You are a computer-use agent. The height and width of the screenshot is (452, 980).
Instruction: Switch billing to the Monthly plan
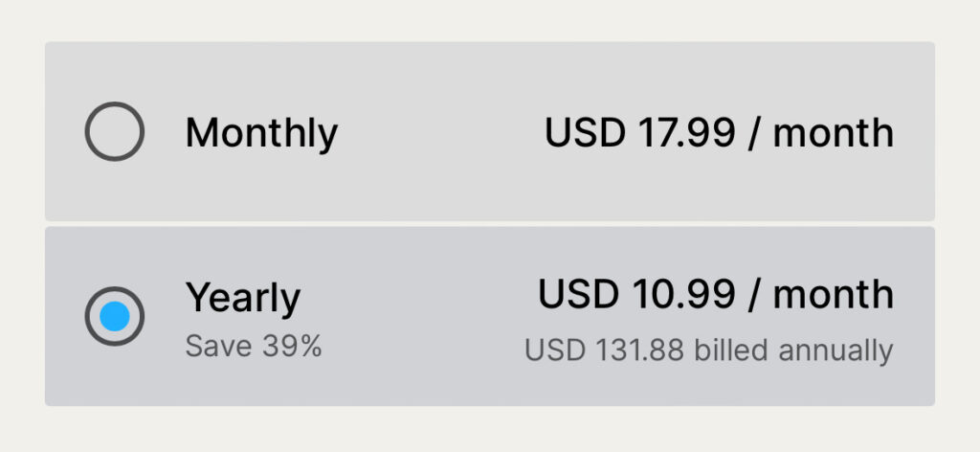tap(115, 131)
